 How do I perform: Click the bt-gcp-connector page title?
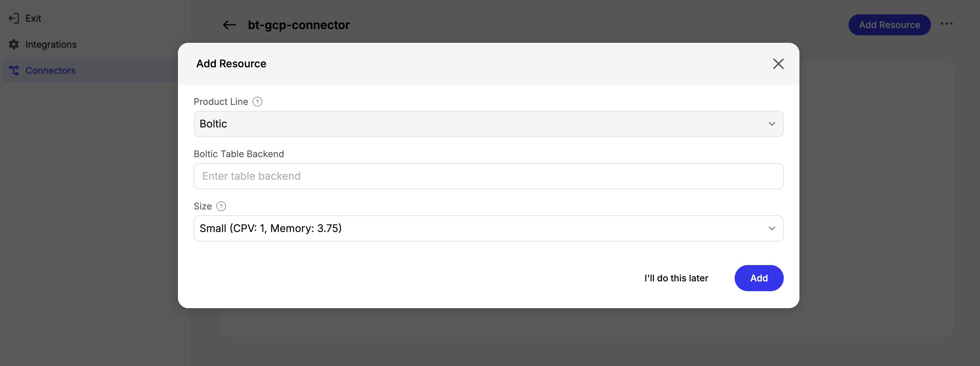coord(299,25)
